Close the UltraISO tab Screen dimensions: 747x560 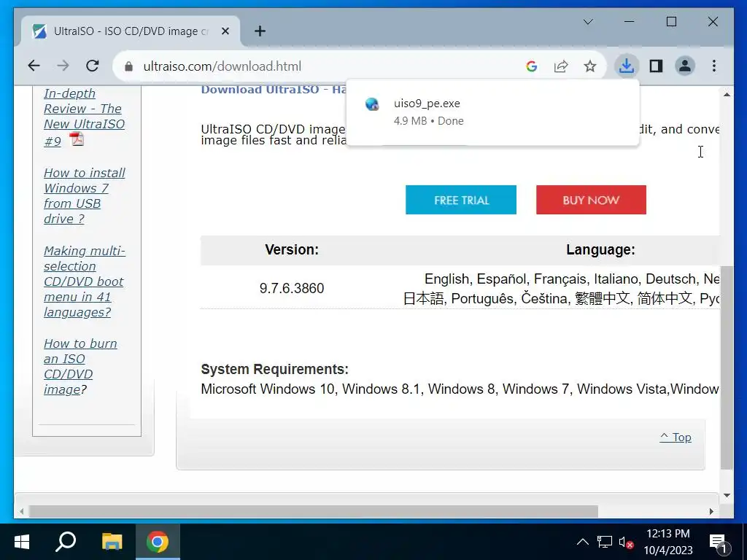(x=225, y=31)
